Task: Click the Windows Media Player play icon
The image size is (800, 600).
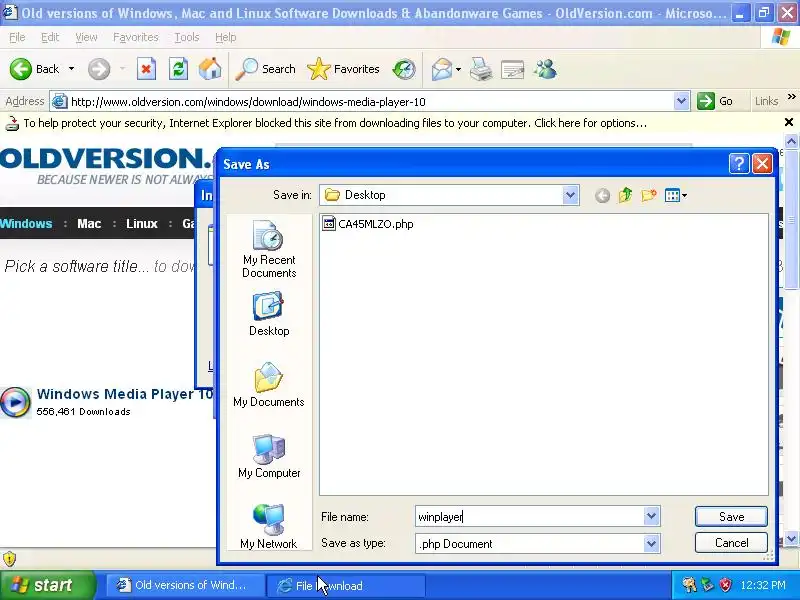Action: click(x=15, y=402)
